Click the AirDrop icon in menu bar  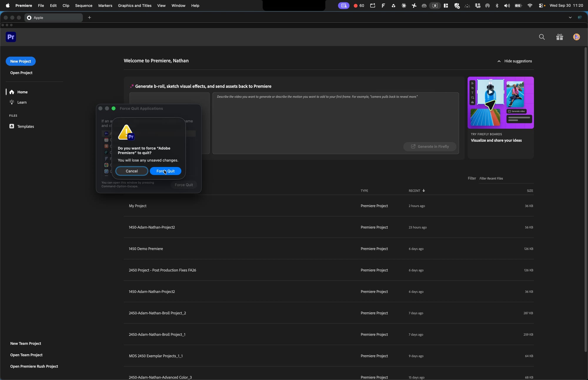[487, 6]
